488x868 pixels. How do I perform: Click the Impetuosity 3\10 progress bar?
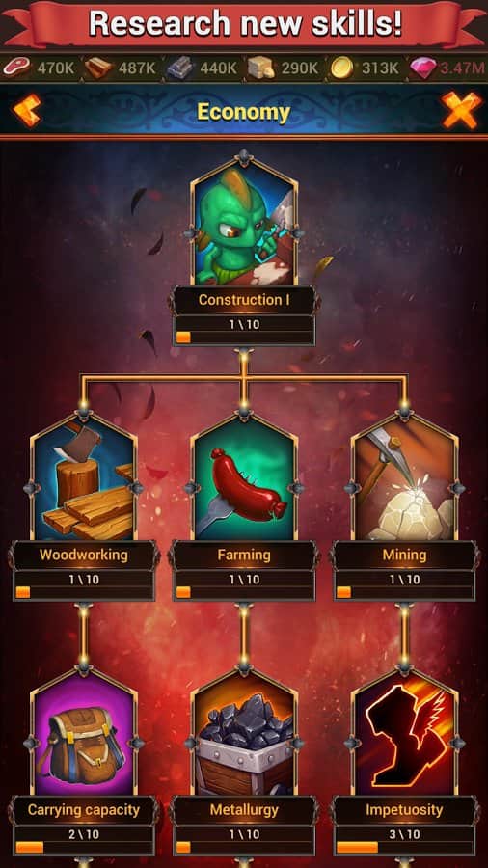[x=404, y=848]
